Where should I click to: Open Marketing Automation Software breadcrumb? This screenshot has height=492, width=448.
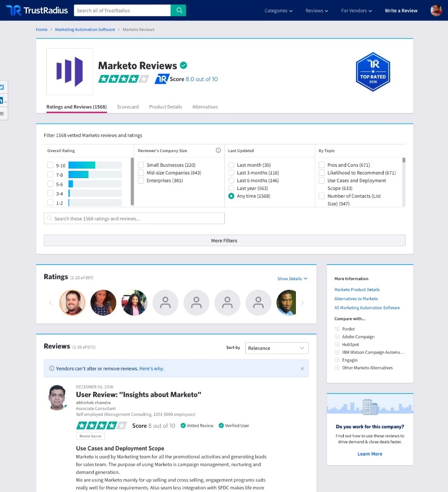pos(85,30)
